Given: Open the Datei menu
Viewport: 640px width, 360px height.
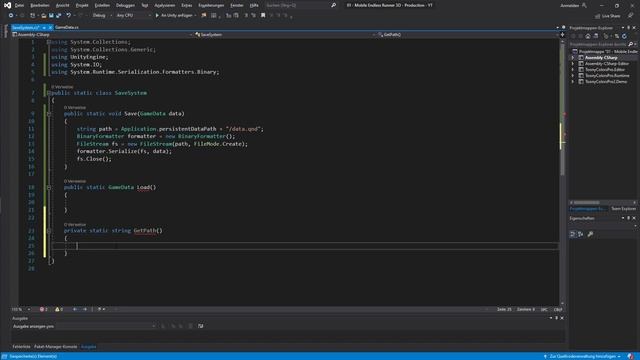Looking at the screenshot, I should tap(19, 5).
